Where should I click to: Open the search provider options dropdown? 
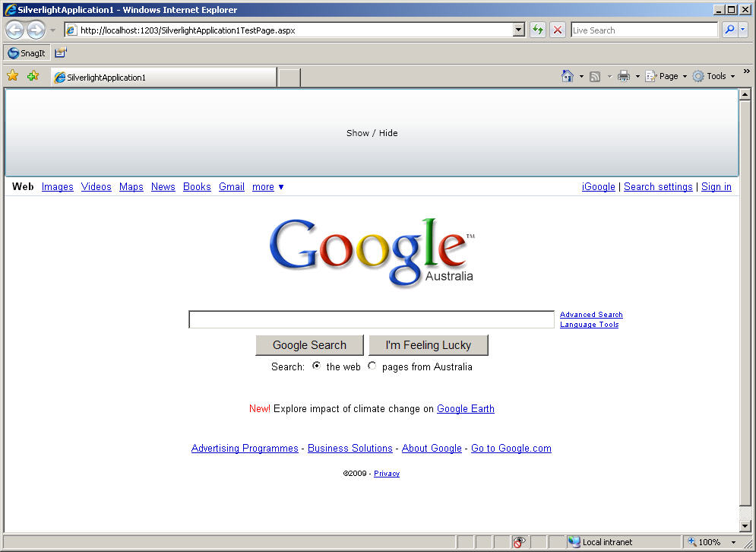point(743,30)
